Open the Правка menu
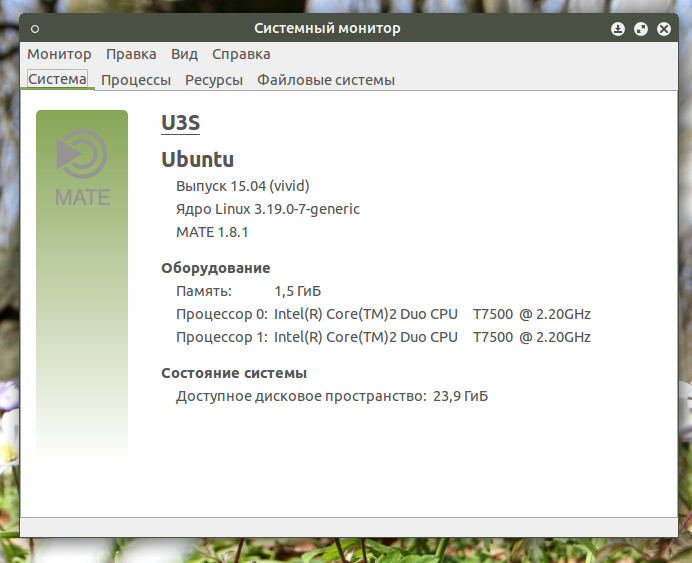Image resolution: width=692 pixels, height=563 pixels. pos(131,54)
